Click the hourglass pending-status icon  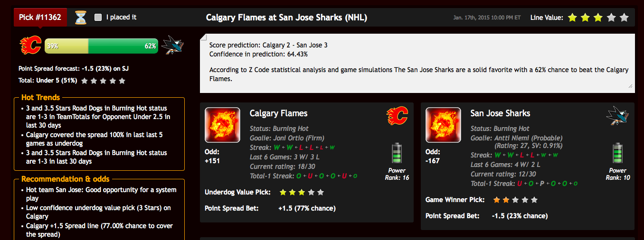pos(82,18)
